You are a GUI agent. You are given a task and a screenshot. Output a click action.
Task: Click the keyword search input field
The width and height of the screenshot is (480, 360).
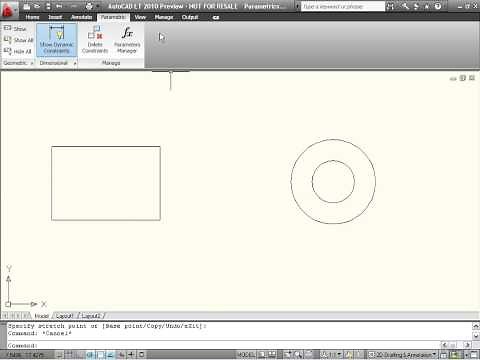coord(343,6)
